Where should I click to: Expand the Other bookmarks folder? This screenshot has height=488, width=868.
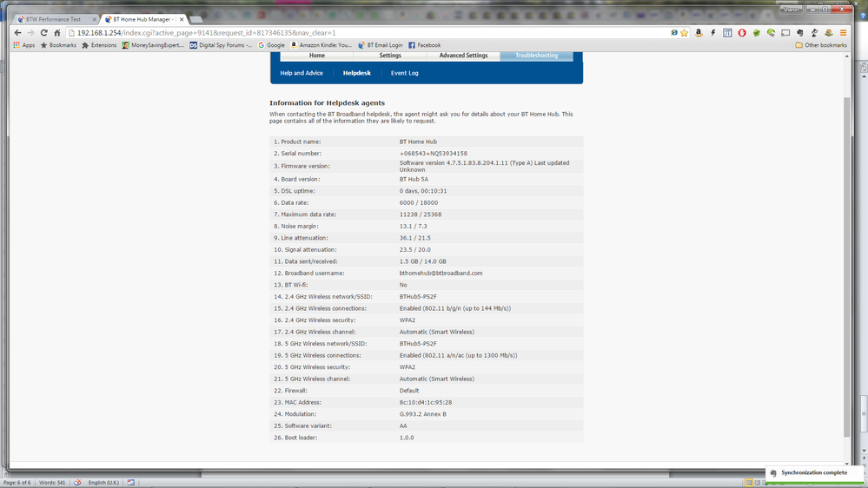[821, 45]
